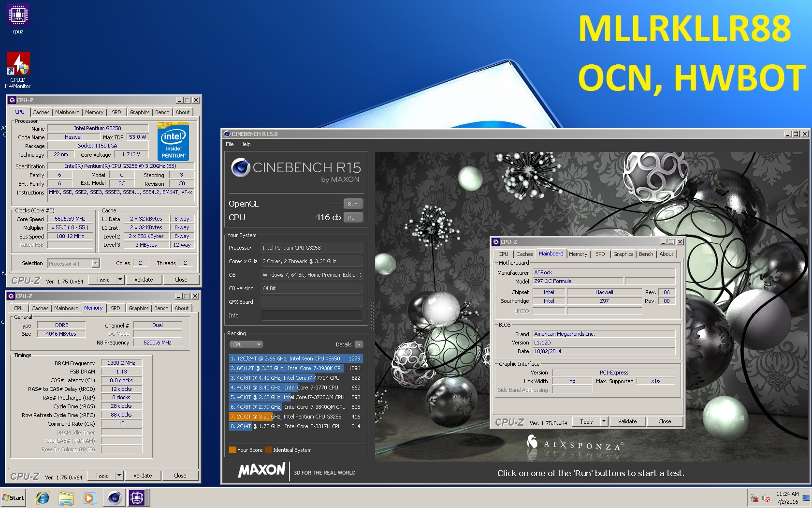Select the i7-3770 ranking row
Screen dimensions: 812x508
(296, 388)
